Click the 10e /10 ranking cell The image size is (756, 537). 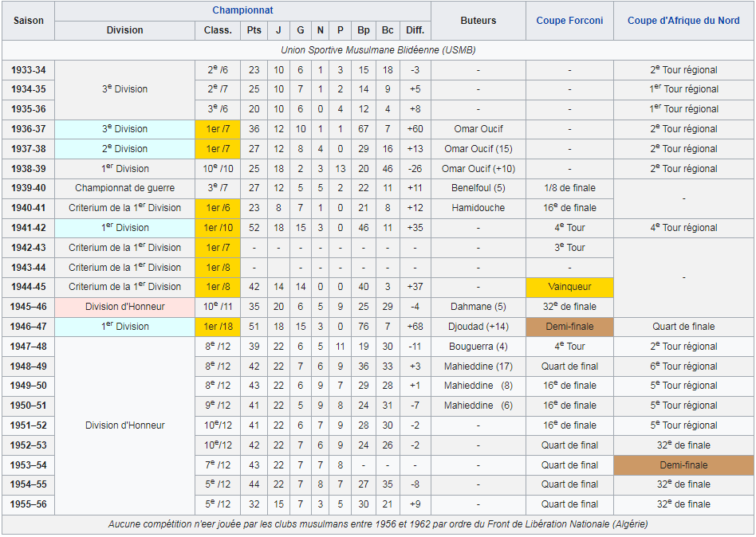[x=218, y=169]
